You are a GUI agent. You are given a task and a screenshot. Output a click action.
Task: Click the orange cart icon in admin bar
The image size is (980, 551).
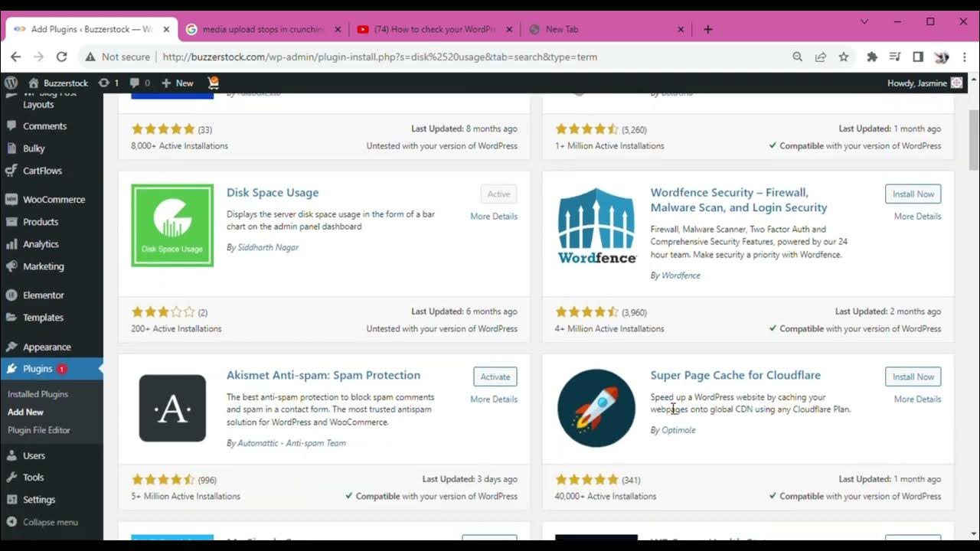[x=213, y=83]
